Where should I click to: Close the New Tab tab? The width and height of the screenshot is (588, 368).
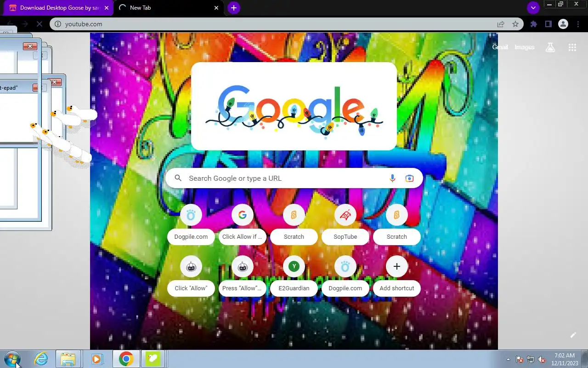pyautogui.click(x=216, y=8)
